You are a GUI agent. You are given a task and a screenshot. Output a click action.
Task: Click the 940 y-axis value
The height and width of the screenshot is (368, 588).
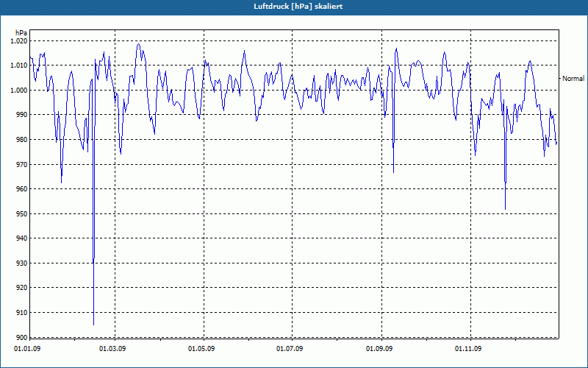(23, 238)
